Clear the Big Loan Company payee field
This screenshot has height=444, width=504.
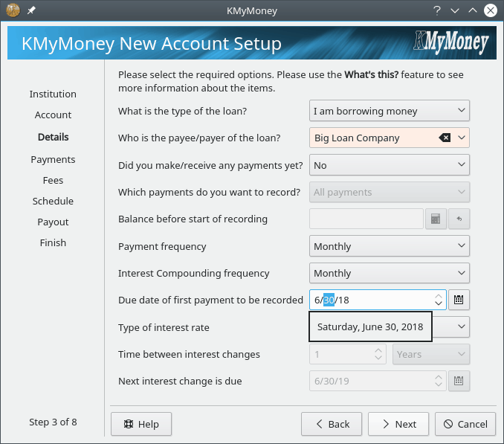(x=445, y=138)
